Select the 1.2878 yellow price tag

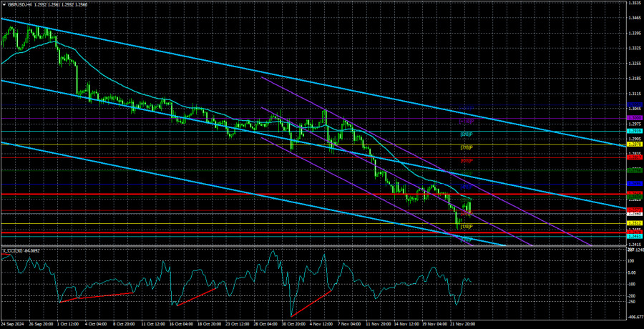633,144
